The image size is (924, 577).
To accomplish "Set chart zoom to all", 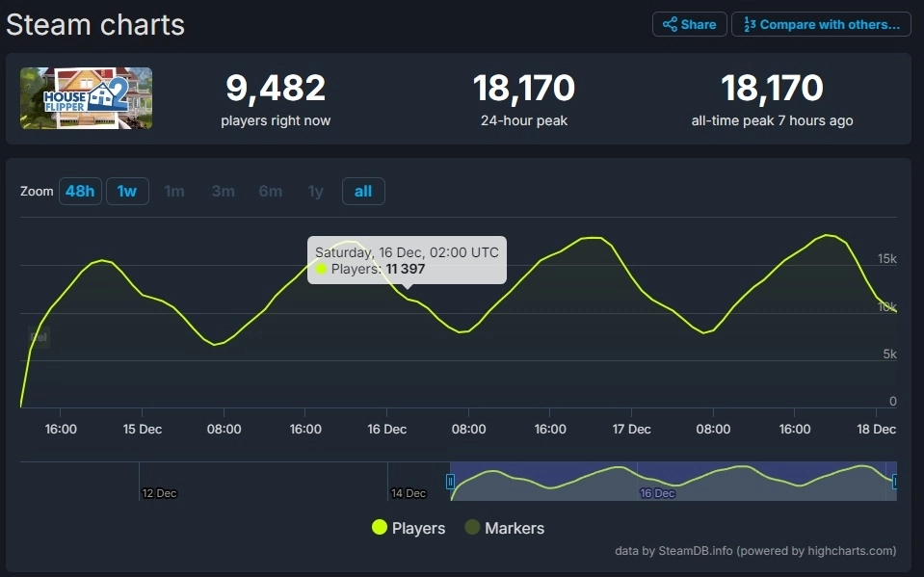I will [363, 191].
